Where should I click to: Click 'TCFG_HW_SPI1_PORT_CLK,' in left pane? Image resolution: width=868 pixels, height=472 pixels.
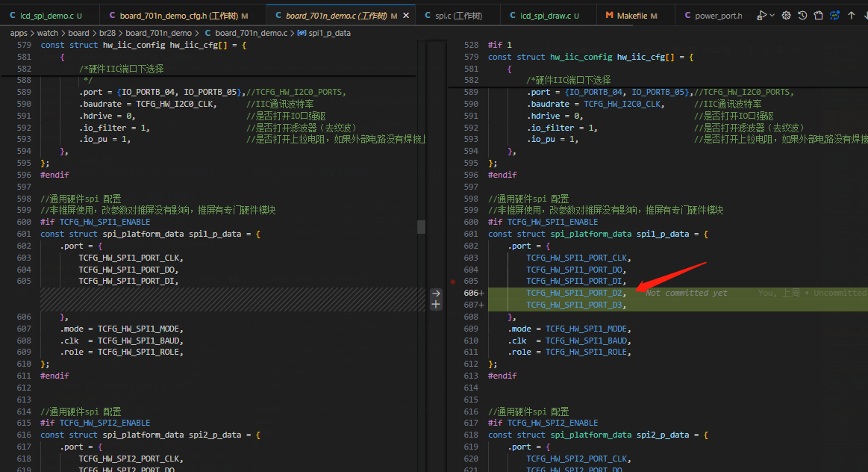coord(131,258)
